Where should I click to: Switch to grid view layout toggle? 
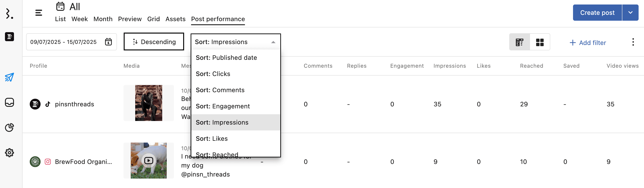(540, 42)
